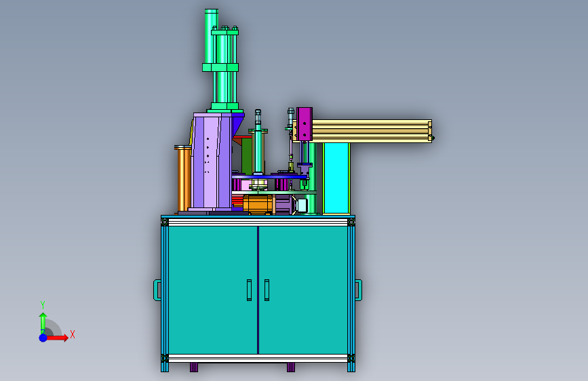Click the red X axis arrow of the triad
Image resolution: width=588 pixels, height=381 pixels.
click(57, 338)
